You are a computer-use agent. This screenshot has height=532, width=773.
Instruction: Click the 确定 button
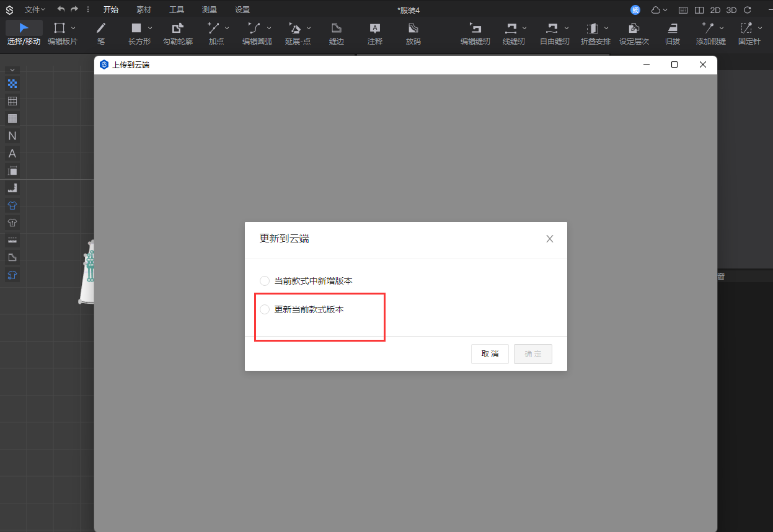[532, 354]
